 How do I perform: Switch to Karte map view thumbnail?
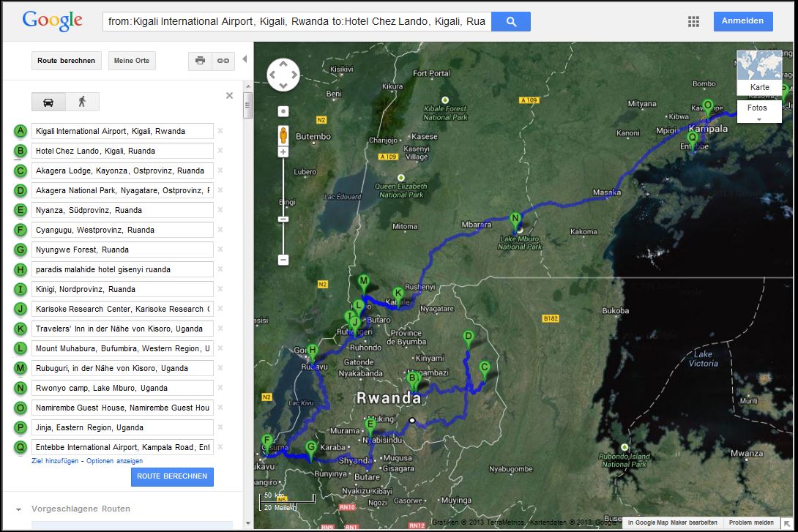coord(759,72)
